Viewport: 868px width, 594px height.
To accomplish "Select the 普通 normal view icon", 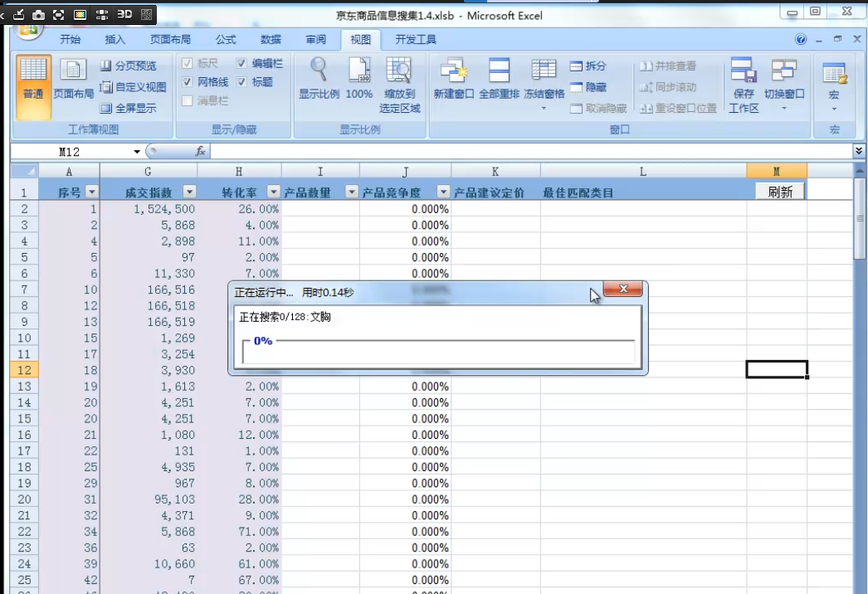I will 33,80.
